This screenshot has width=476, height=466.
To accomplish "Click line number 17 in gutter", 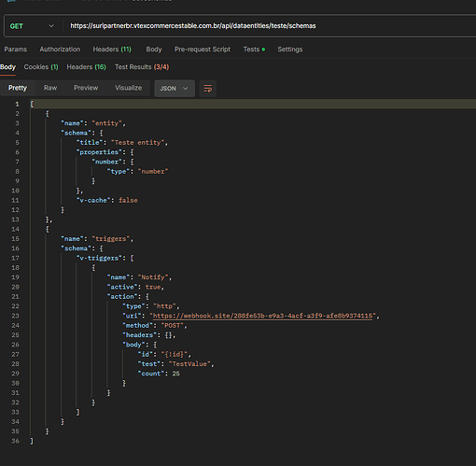I will (x=15, y=258).
